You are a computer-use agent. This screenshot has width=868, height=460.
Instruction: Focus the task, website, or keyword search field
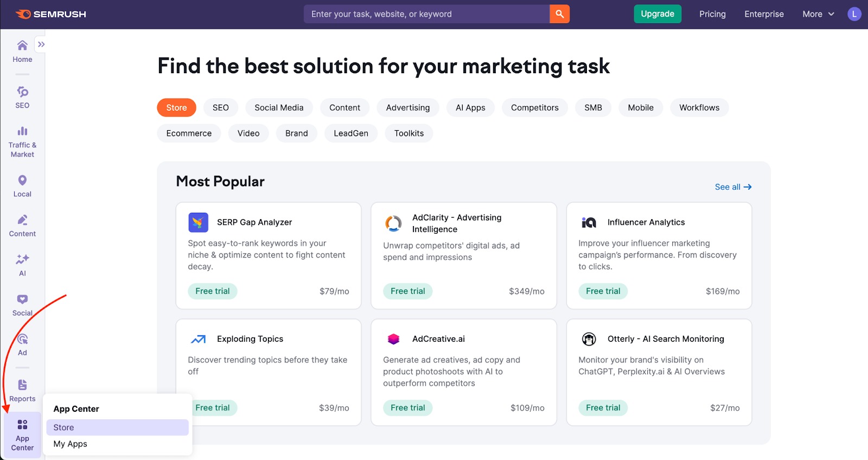426,14
